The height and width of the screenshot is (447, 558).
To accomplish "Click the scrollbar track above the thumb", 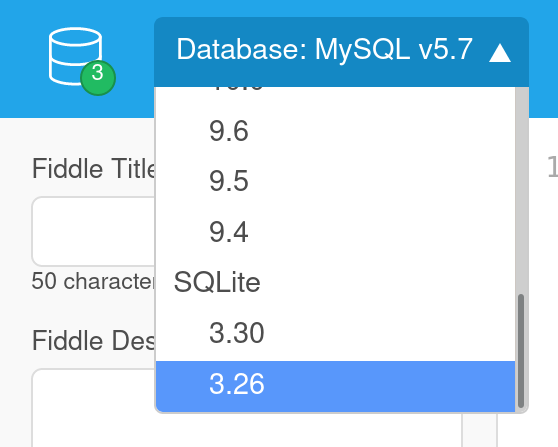I will [x=521, y=190].
